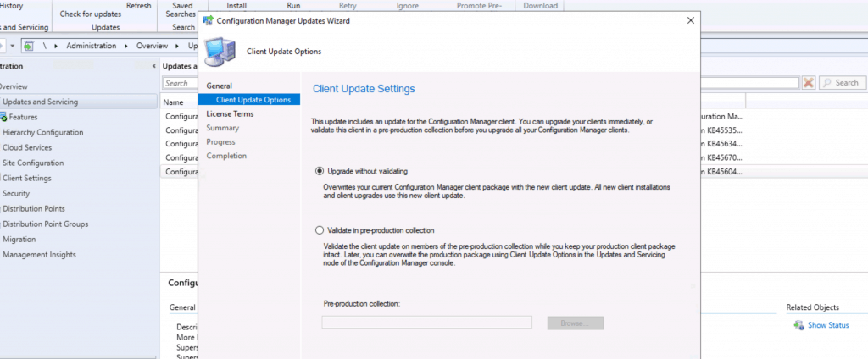The height and width of the screenshot is (359, 868).
Task: Select Overview in the breadcrumb path
Action: click(x=153, y=46)
